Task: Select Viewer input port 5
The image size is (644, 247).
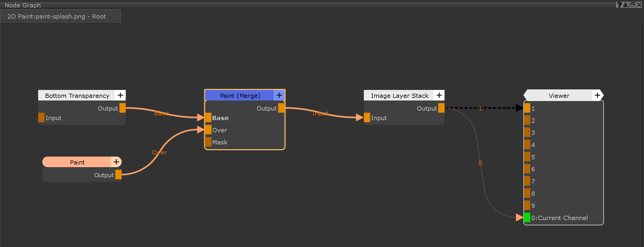Action: coord(527,157)
